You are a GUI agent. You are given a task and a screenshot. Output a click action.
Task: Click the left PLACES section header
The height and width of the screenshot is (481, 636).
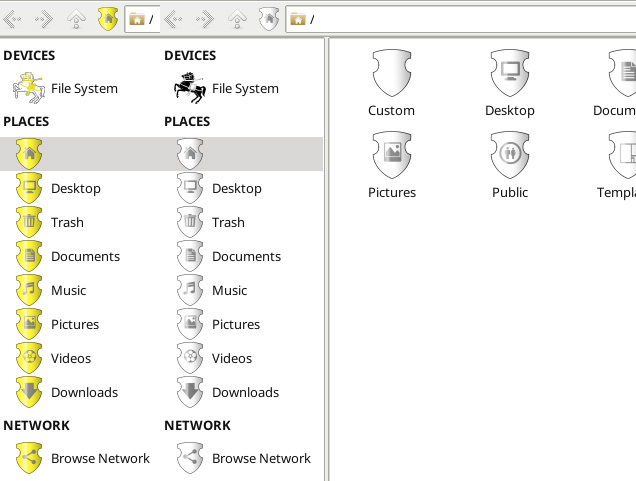[x=26, y=122]
